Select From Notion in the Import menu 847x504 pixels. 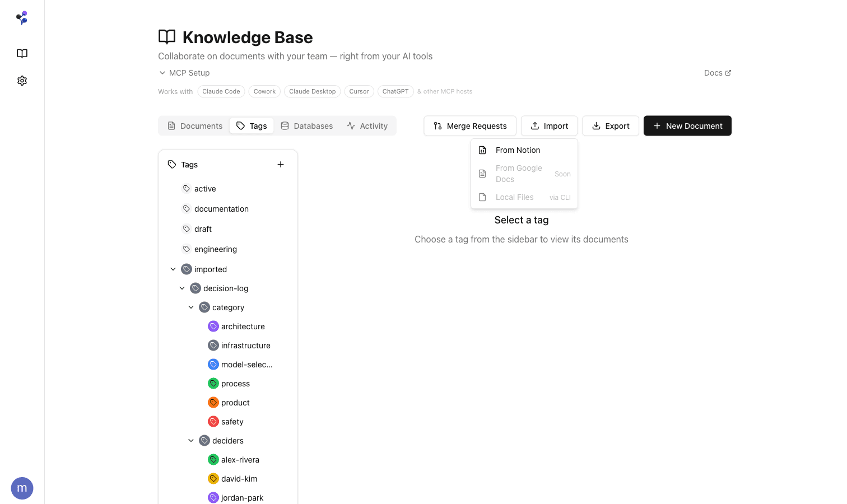[518, 150]
